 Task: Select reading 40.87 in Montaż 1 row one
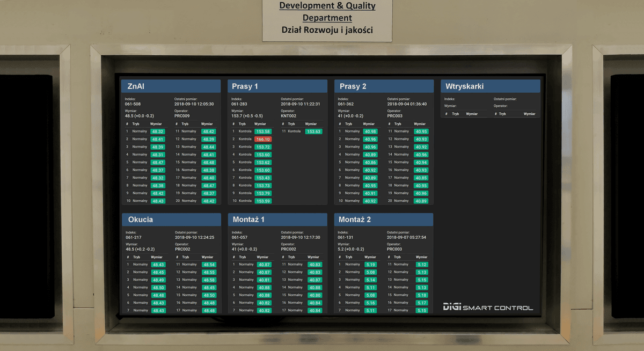(x=264, y=264)
